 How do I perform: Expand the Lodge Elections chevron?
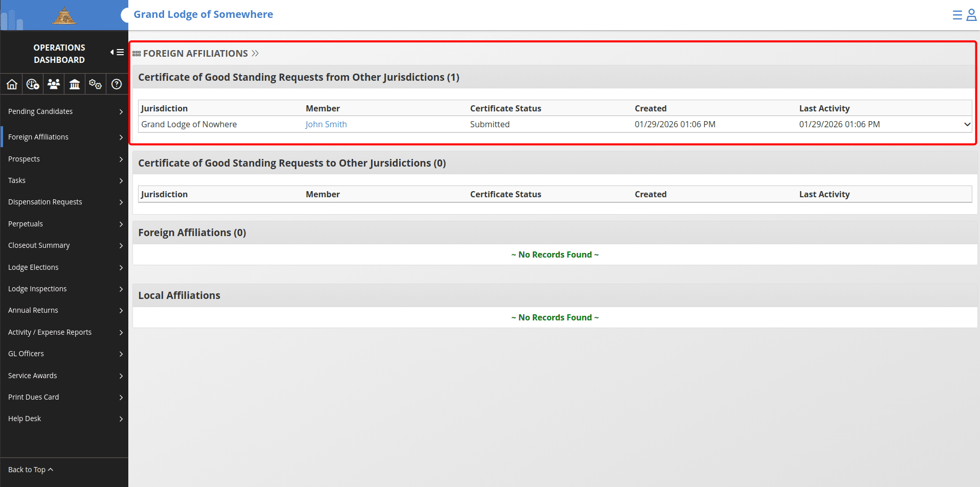click(x=121, y=267)
